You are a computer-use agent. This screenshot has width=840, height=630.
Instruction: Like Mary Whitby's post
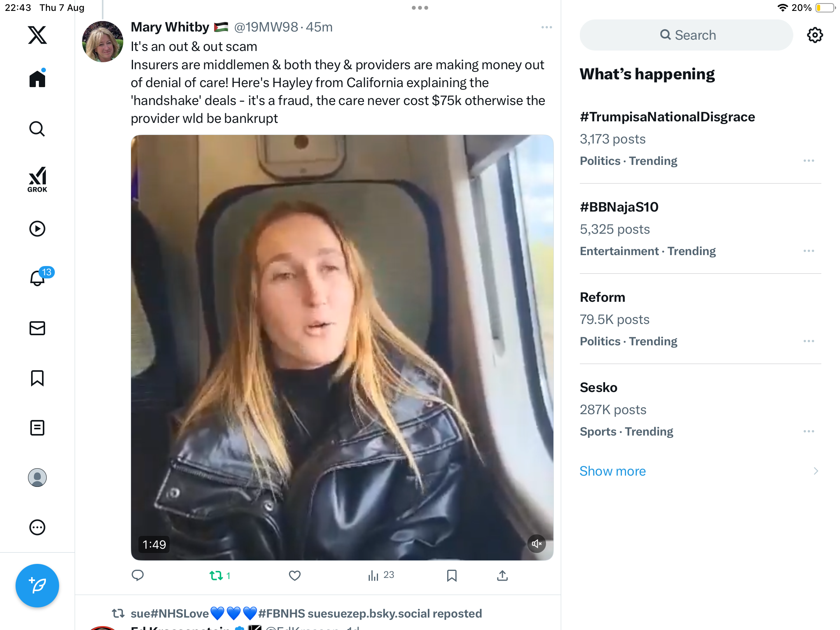pyautogui.click(x=295, y=576)
